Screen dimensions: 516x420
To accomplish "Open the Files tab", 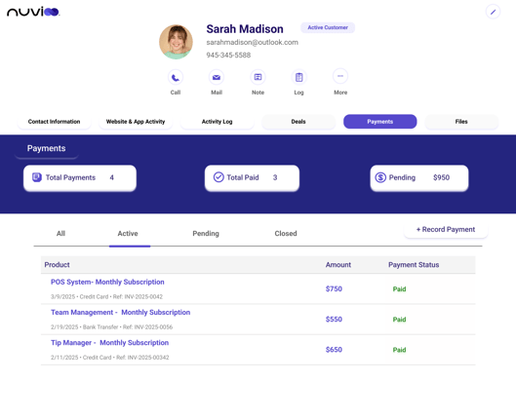I will click(461, 122).
